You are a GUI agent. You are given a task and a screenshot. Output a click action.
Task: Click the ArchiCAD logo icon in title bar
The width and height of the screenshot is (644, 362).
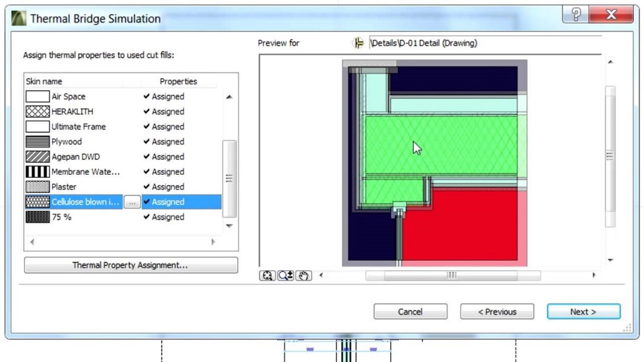pyautogui.click(x=19, y=19)
